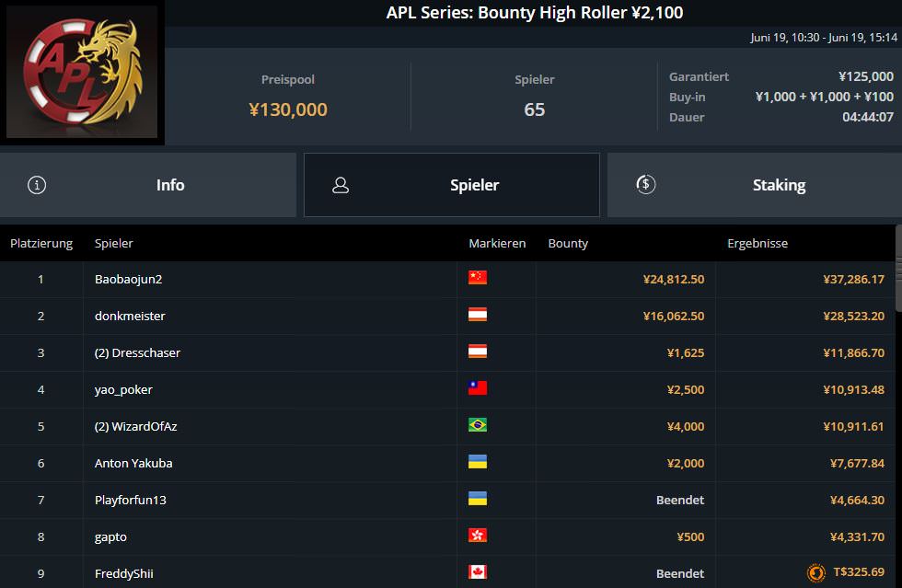Sort by Bounty column header
This screenshot has height=588, width=902.
tap(568, 244)
